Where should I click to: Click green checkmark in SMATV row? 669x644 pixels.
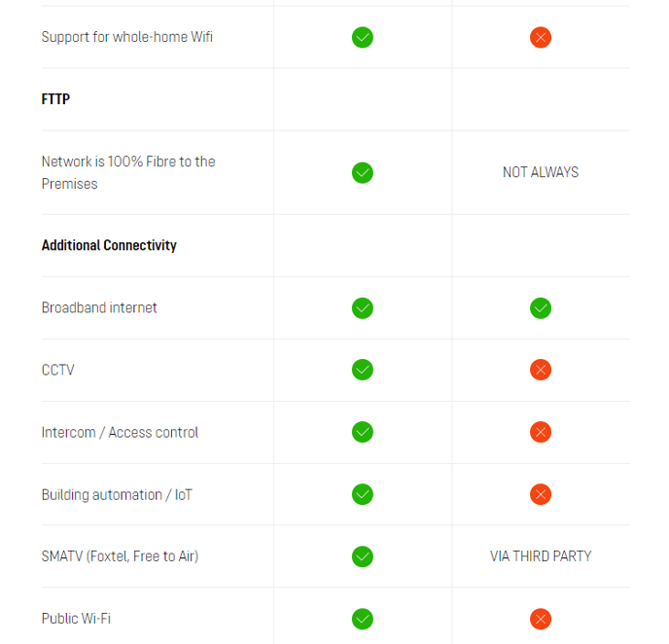363,556
